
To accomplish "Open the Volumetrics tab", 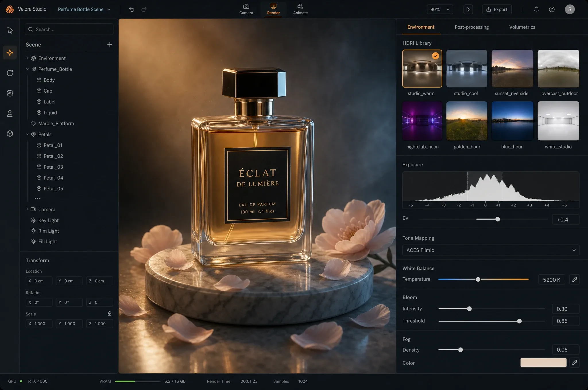I will (522, 27).
